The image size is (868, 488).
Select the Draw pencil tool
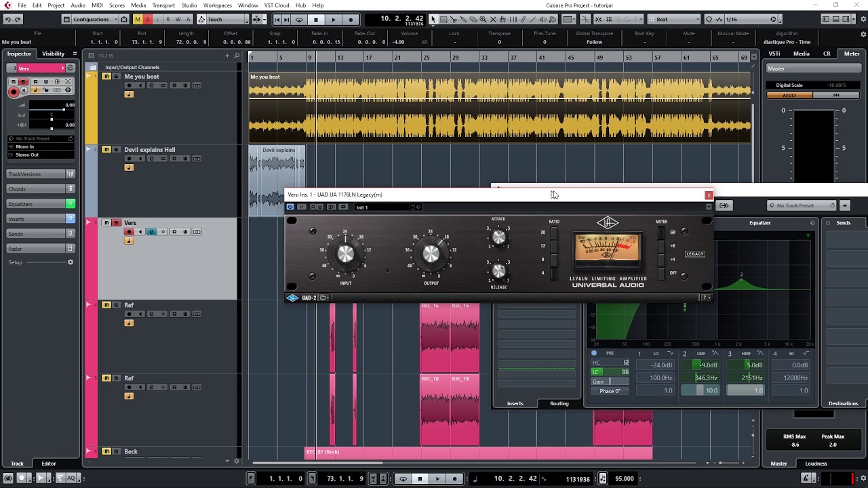tap(523, 20)
